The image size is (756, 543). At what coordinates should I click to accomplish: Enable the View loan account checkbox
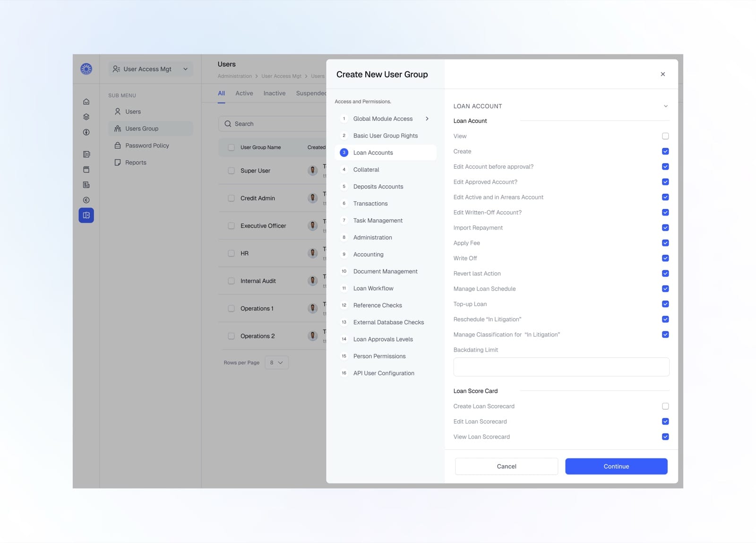(665, 136)
